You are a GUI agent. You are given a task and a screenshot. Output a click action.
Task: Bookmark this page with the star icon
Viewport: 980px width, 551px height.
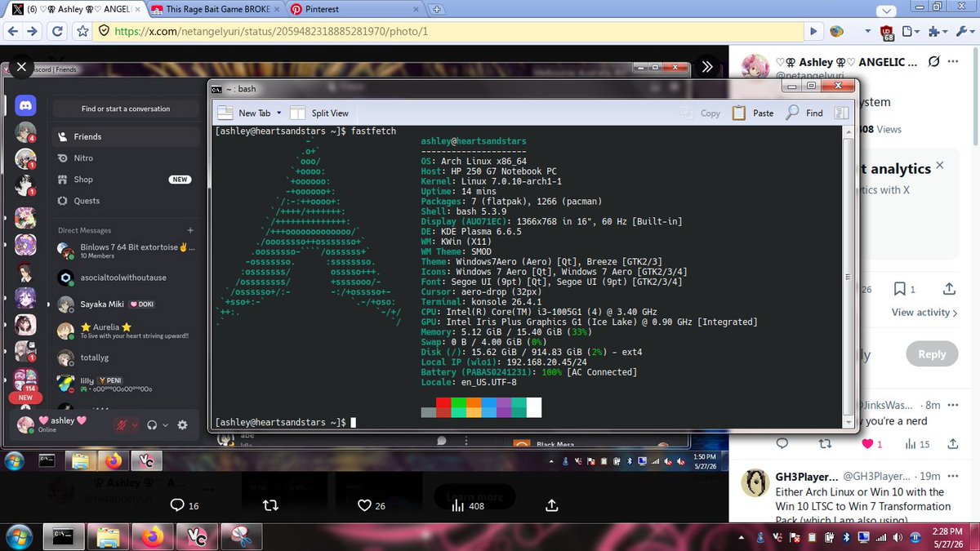(x=82, y=31)
